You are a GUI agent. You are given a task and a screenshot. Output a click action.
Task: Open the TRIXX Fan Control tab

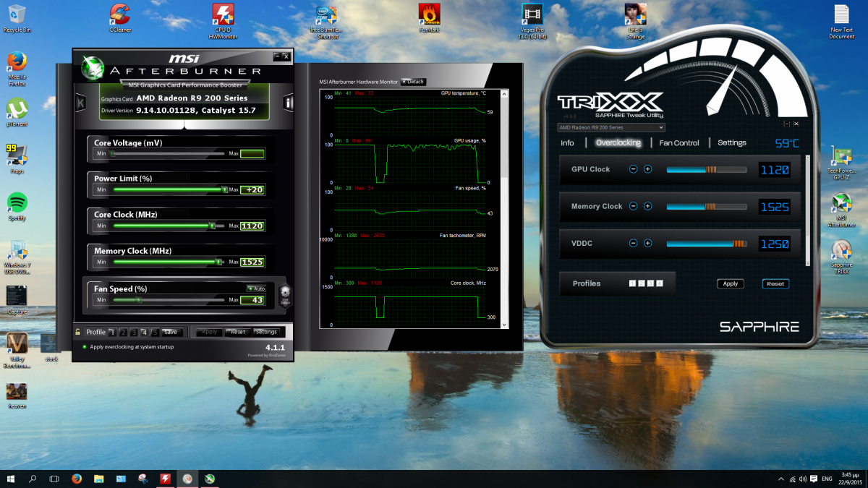tap(679, 143)
